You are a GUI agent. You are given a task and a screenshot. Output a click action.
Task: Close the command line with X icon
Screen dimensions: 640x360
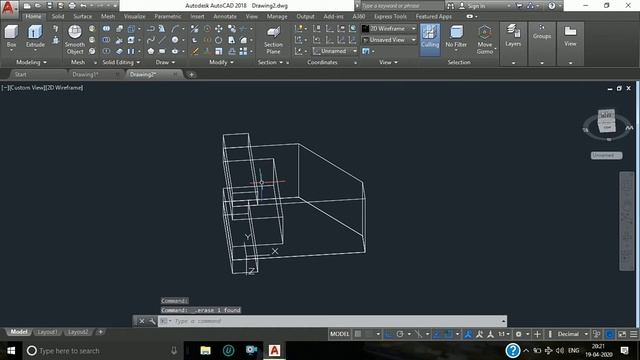click(142, 321)
